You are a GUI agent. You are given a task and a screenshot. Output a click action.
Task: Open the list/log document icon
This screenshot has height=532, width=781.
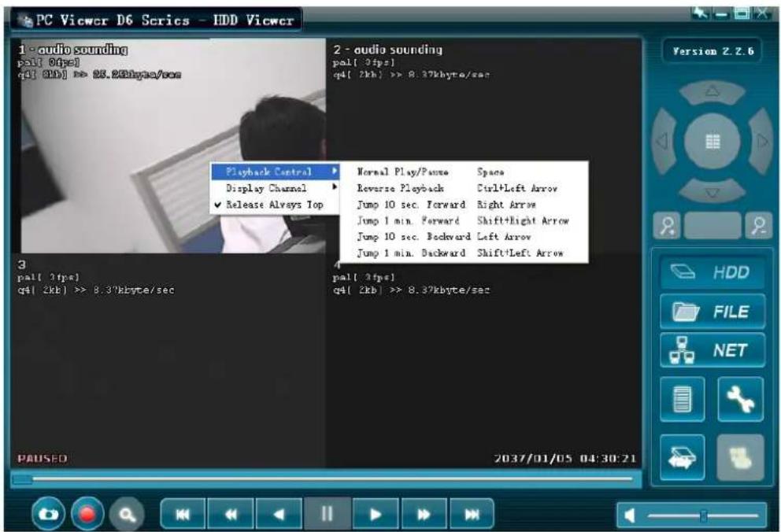point(683,399)
